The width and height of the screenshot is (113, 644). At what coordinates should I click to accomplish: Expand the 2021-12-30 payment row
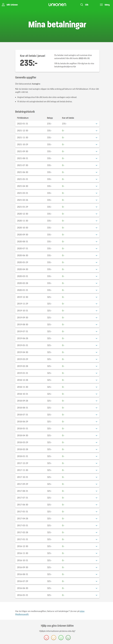click(57, 130)
